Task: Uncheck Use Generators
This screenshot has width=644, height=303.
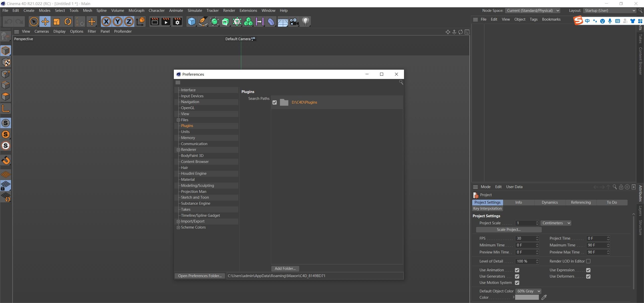Action: 517,276
